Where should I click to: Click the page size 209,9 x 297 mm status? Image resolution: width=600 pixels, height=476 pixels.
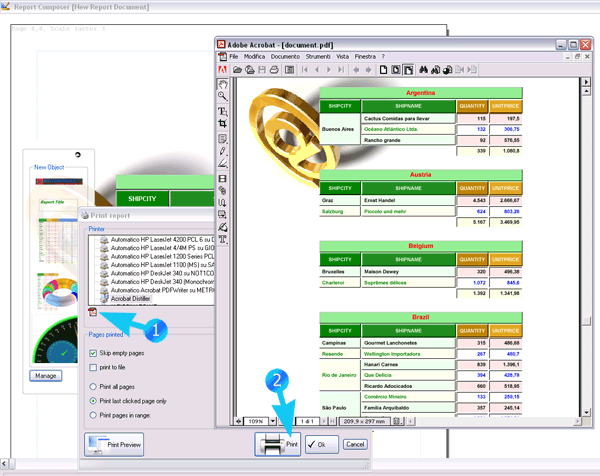tap(364, 421)
